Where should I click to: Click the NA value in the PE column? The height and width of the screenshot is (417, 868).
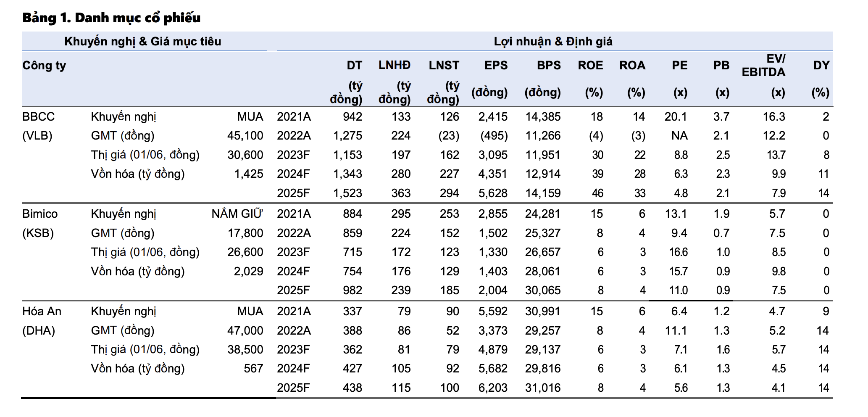coord(679,136)
